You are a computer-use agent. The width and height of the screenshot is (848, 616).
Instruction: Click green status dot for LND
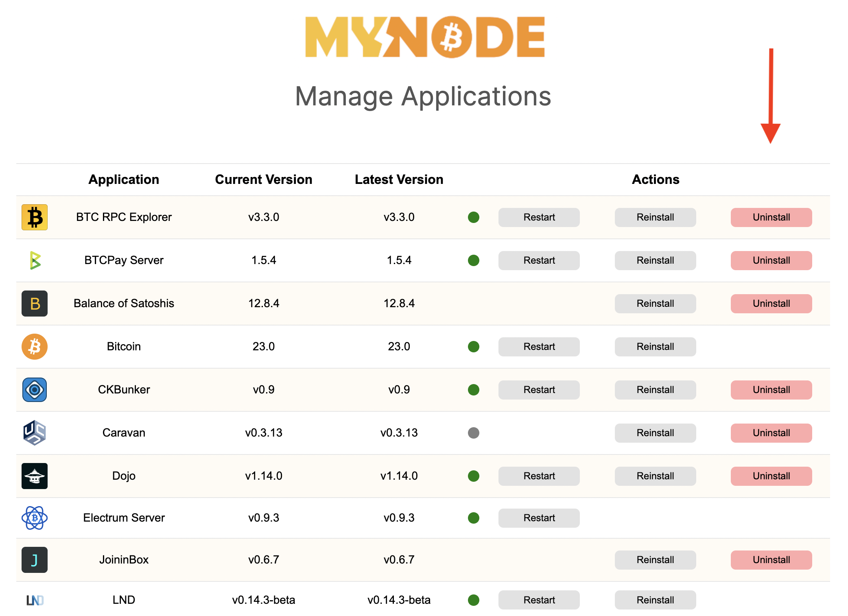pos(474,600)
